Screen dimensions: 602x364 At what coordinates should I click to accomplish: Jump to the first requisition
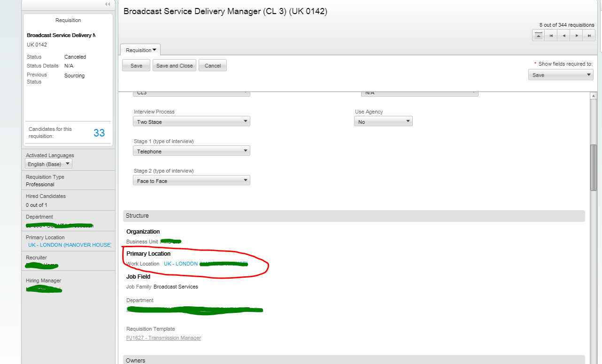click(x=550, y=35)
